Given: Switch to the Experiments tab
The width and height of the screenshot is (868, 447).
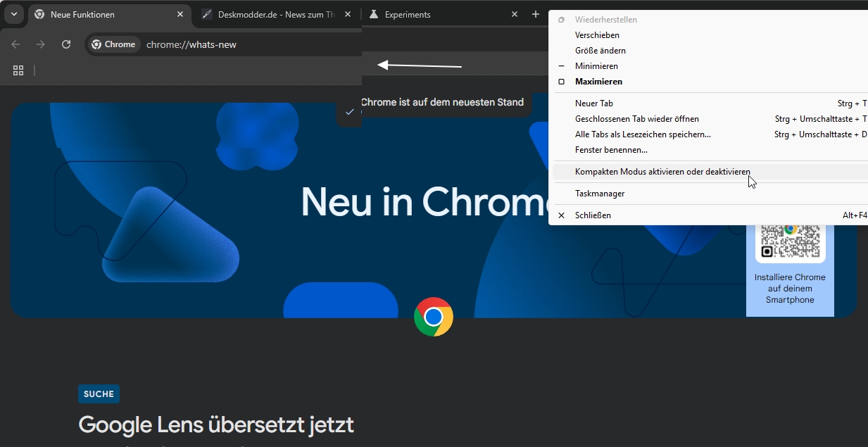Looking at the screenshot, I should coord(436,14).
